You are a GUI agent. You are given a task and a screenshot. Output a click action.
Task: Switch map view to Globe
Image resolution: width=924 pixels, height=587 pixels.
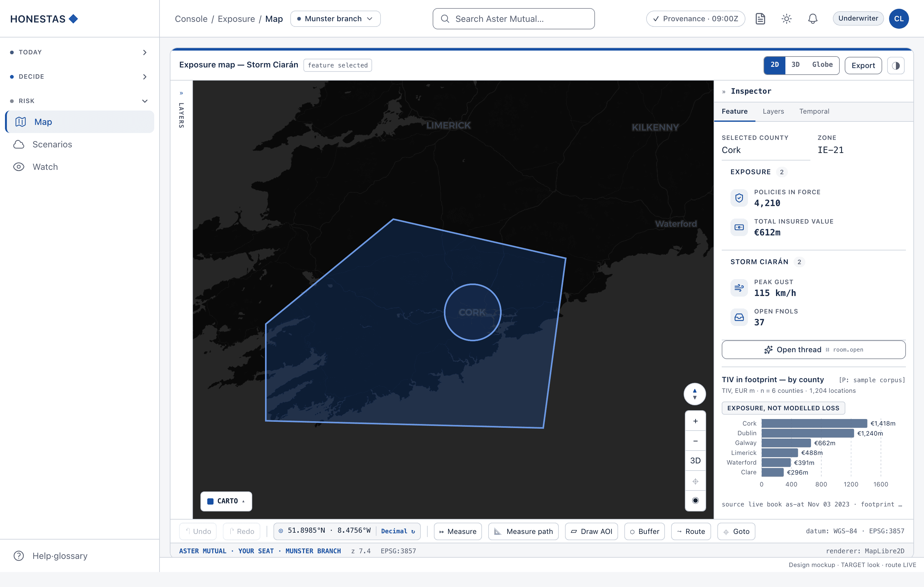point(822,65)
